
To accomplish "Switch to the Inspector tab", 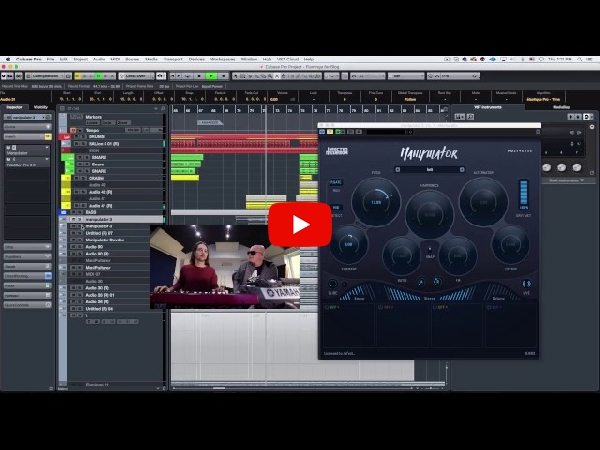I will pos(15,107).
